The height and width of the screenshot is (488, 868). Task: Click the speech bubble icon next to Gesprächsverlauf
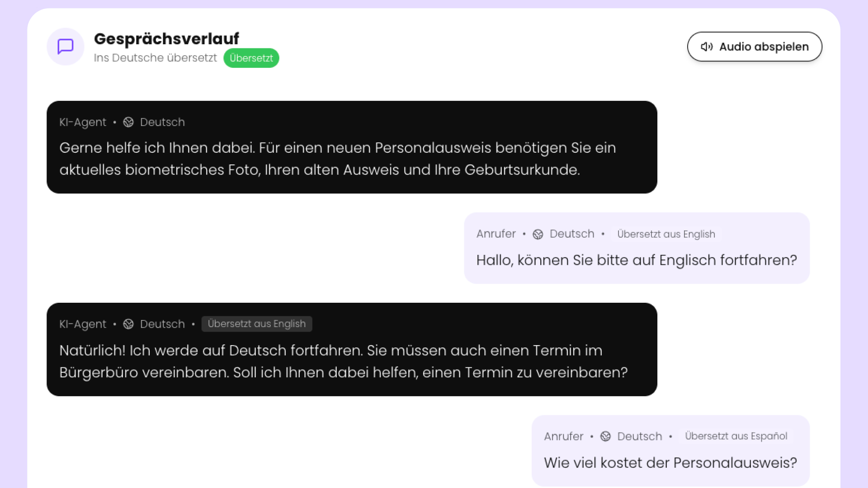pyautogui.click(x=65, y=47)
